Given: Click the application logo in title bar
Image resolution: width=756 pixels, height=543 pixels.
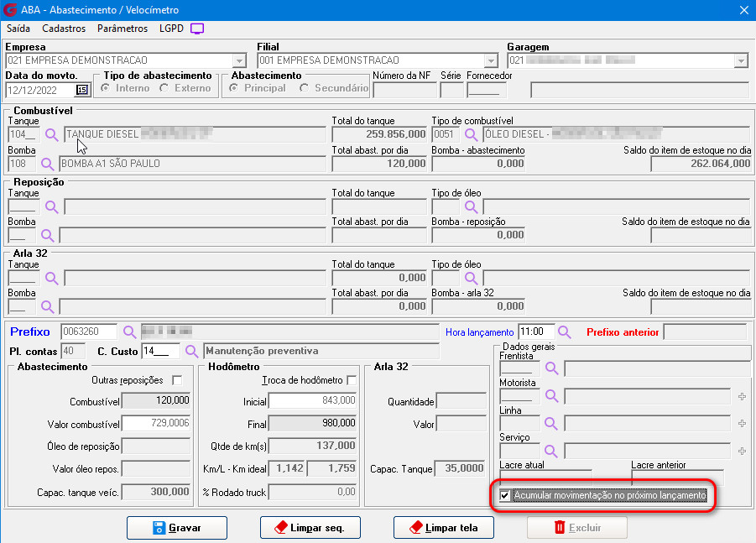Looking at the screenshot, I should tap(10, 9).
